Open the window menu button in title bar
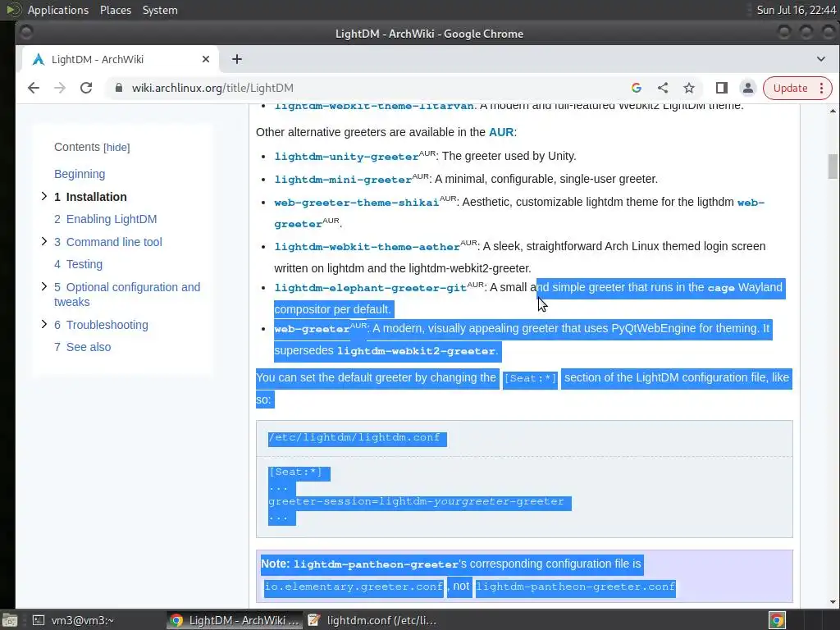This screenshot has height=630, width=840. [x=25, y=33]
